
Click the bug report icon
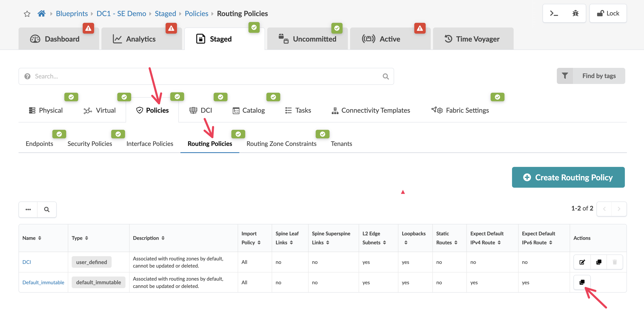(575, 13)
